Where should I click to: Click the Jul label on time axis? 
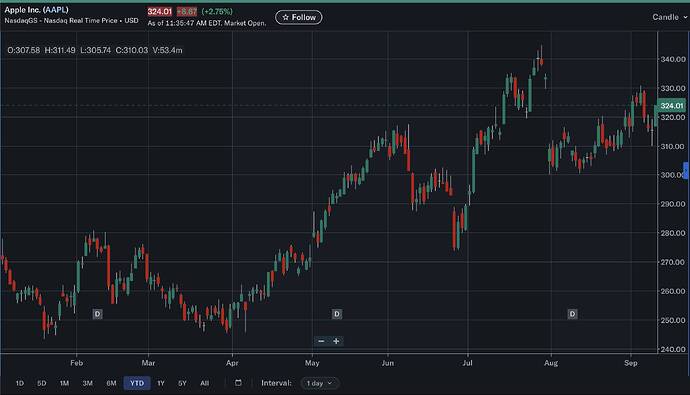[467, 363]
